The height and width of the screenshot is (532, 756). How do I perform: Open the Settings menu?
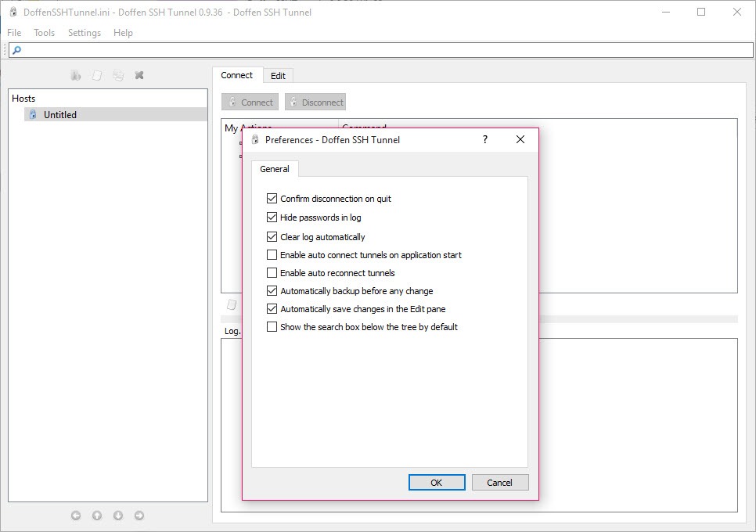click(x=85, y=33)
